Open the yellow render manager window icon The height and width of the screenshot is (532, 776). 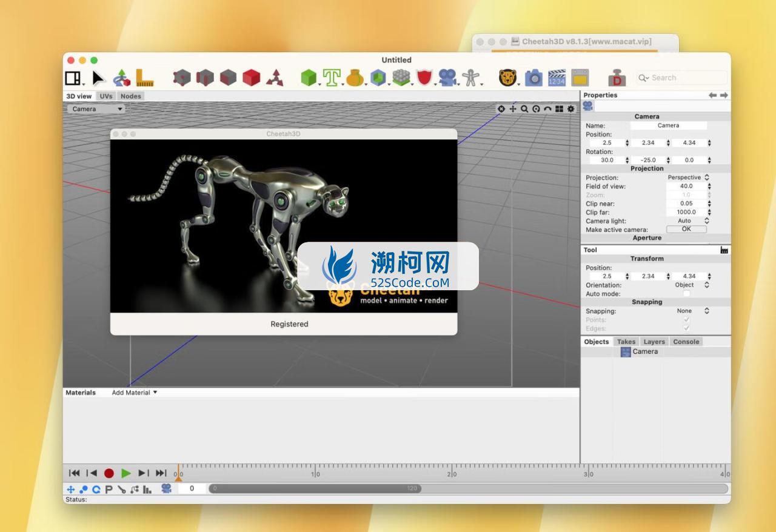(580, 78)
